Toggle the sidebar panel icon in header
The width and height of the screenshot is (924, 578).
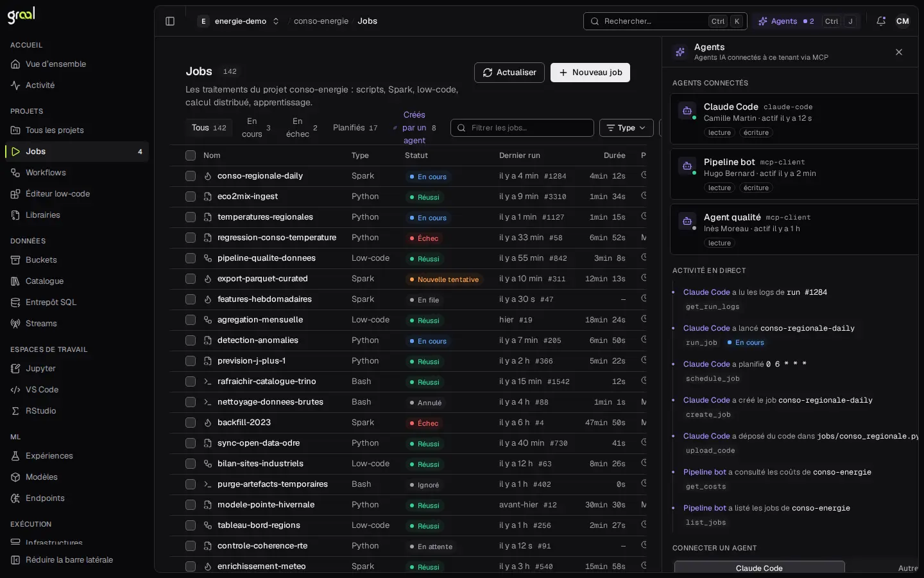click(x=170, y=21)
